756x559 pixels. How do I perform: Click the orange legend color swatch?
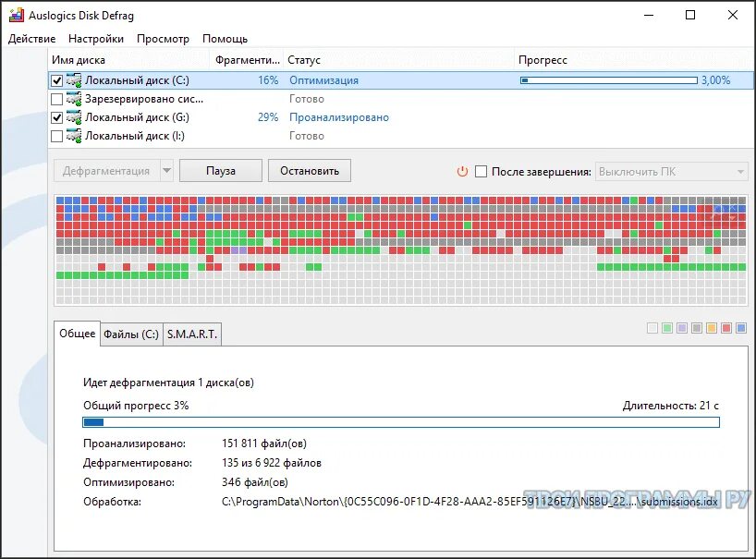[x=712, y=328]
